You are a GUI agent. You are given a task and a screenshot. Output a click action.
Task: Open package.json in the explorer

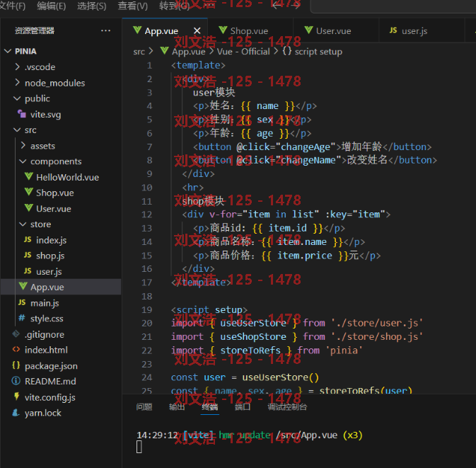(51, 366)
